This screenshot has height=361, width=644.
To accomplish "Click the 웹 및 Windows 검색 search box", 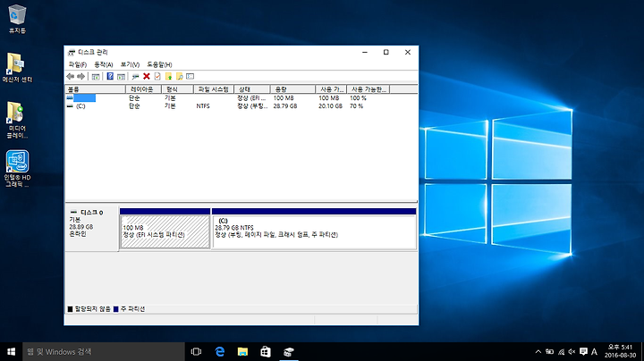I will (104, 351).
